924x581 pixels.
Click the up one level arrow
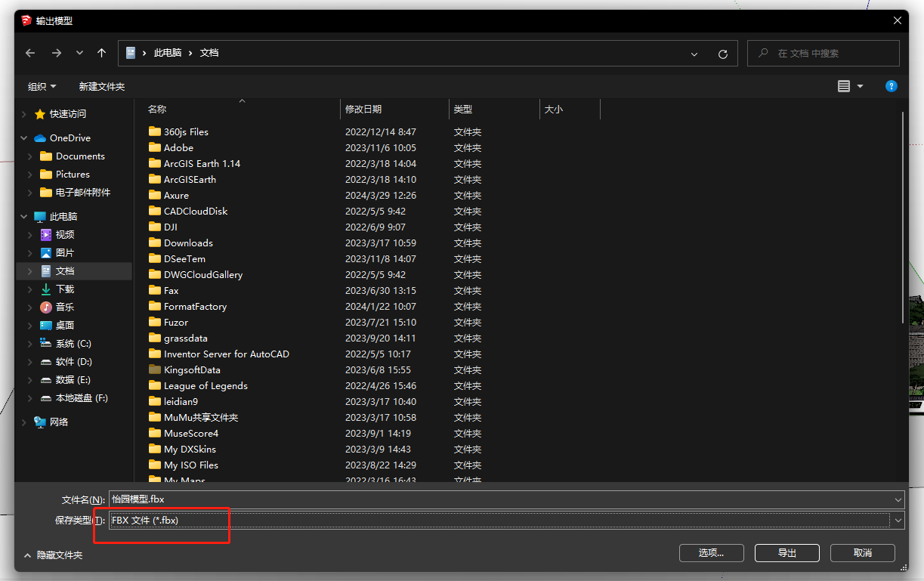[101, 53]
